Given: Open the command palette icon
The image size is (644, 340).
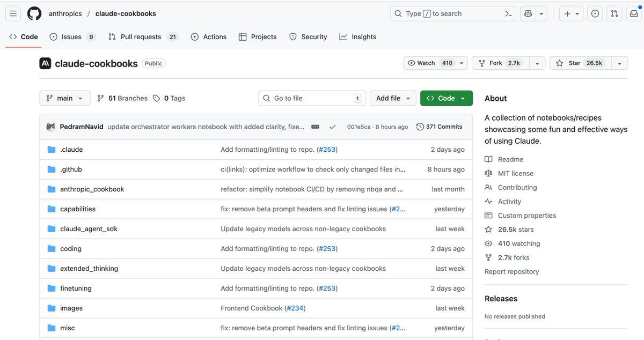Looking at the screenshot, I should pos(509,13).
